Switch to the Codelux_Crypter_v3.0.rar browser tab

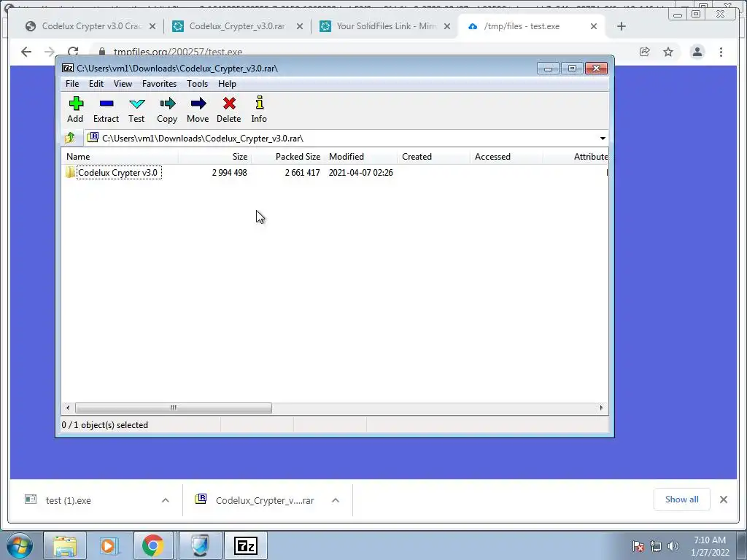pos(237,26)
